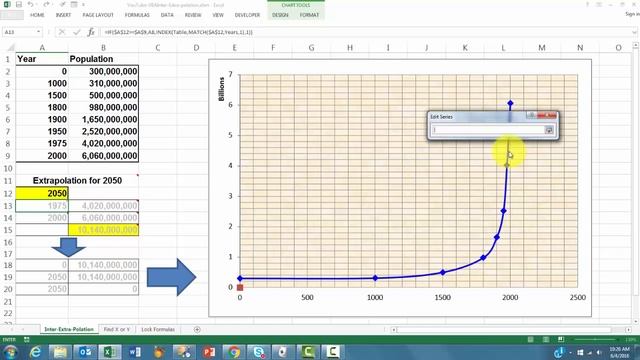Click the vertical scrollbar up arrow
Screen dimensions: 640x360
coord(636,45)
